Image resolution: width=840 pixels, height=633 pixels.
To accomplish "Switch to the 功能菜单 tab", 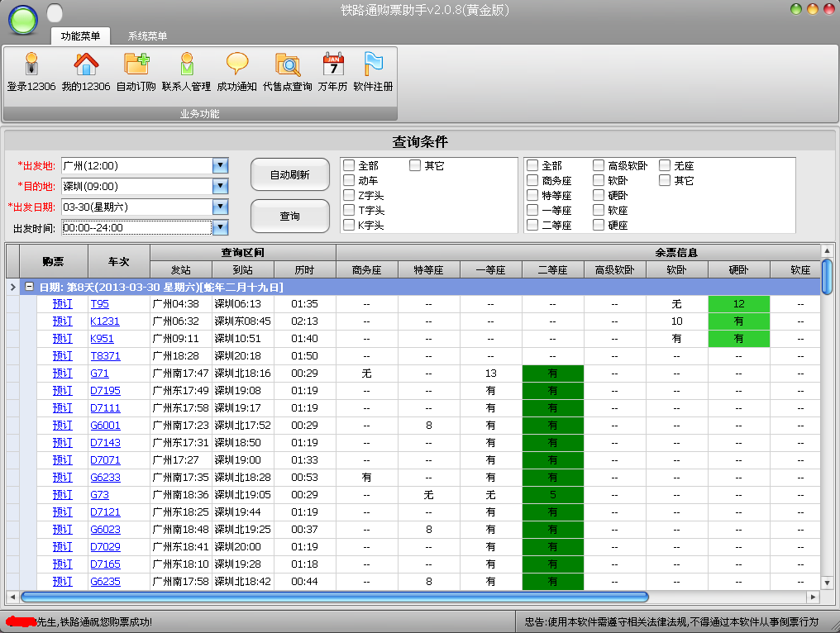I will tap(81, 35).
